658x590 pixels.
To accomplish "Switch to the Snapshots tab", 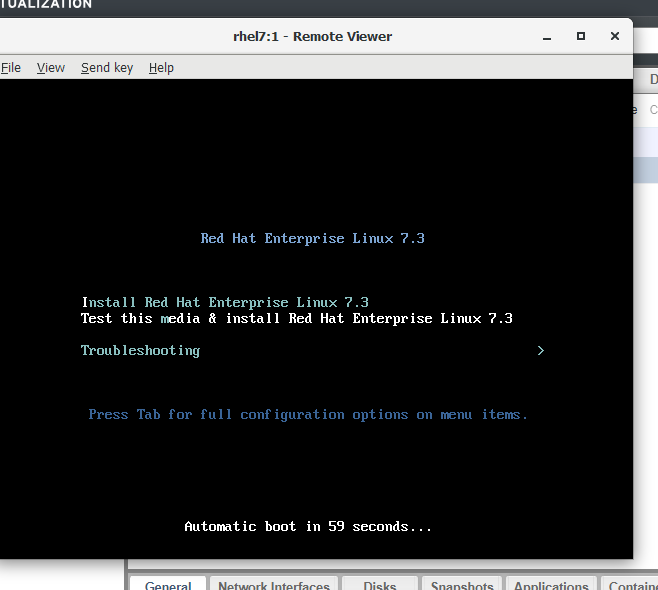I will click(x=462, y=584).
